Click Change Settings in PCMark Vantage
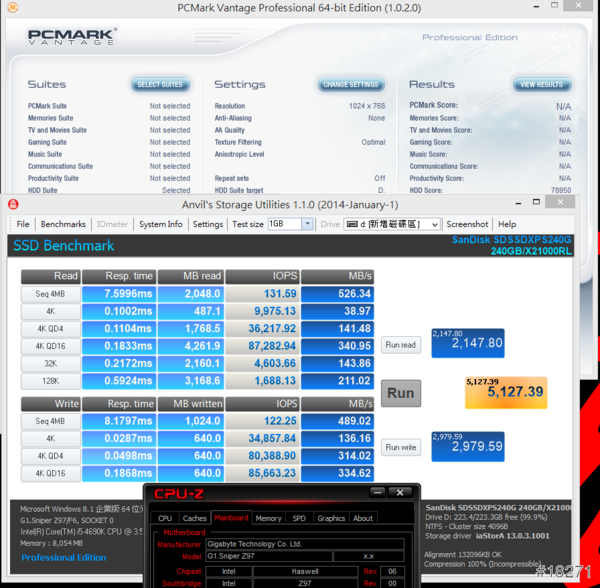 click(351, 85)
